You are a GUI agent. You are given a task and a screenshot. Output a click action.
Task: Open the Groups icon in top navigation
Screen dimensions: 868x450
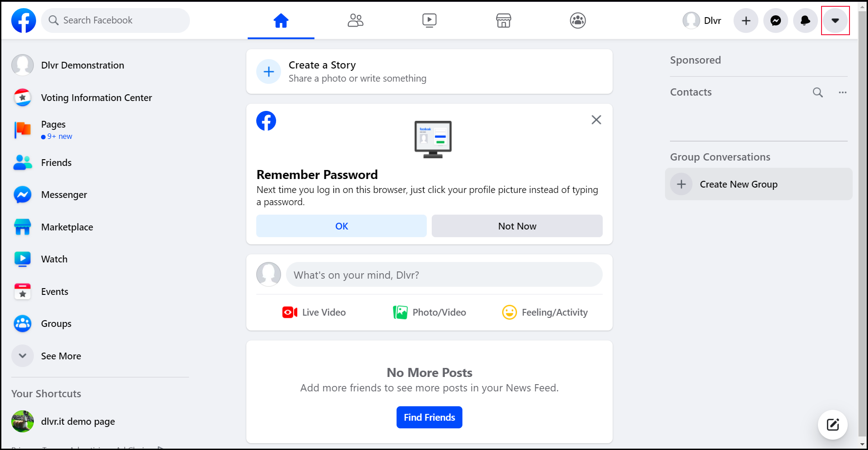(578, 20)
